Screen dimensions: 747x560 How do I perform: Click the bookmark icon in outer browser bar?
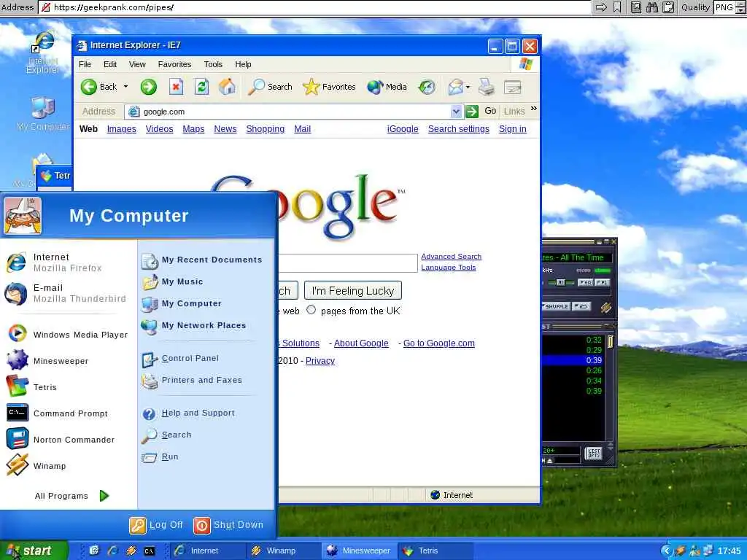(617, 7)
